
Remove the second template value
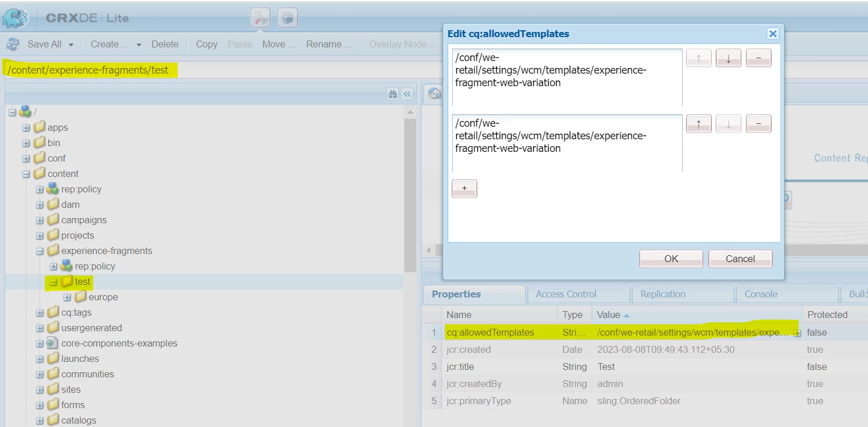tap(759, 124)
